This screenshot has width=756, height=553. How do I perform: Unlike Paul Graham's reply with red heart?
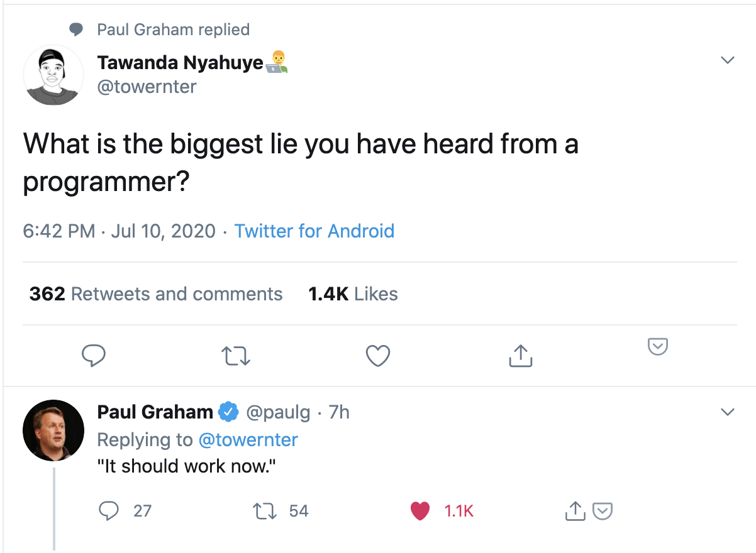tap(420, 511)
